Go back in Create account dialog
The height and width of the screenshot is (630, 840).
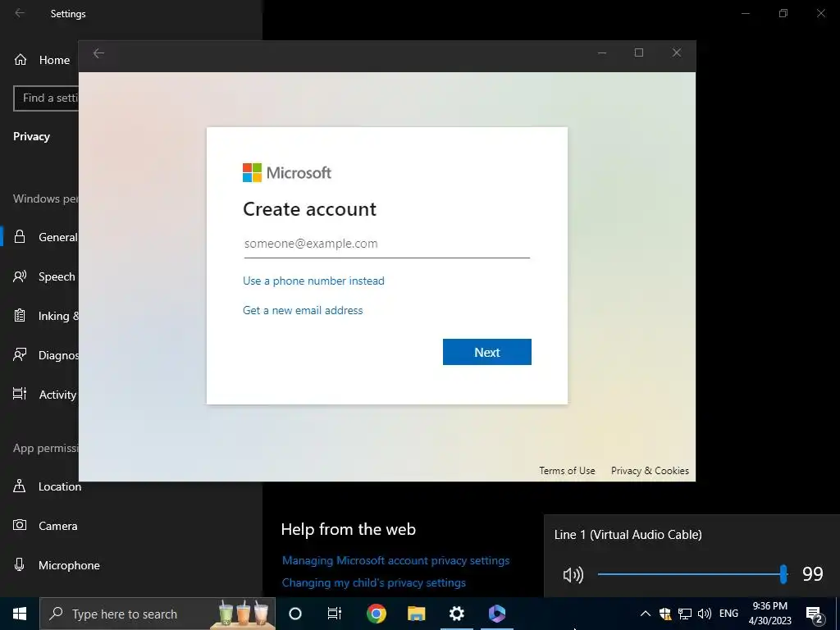(98, 53)
